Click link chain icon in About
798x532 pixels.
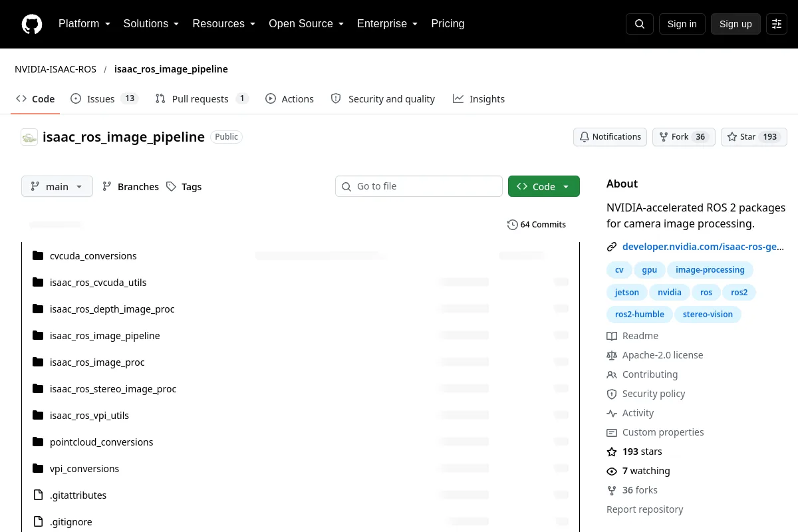tap(612, 247)
